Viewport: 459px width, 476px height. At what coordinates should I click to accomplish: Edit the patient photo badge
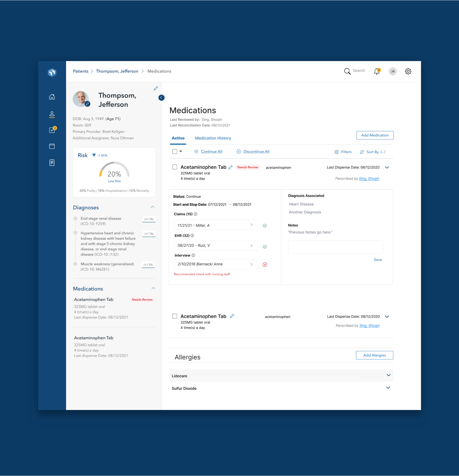(87, 104)
